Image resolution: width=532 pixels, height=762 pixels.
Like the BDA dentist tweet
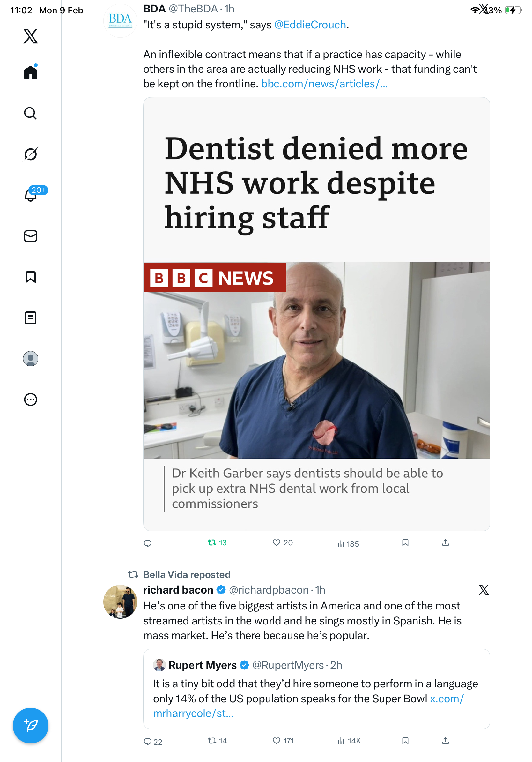tap(282, 543)
